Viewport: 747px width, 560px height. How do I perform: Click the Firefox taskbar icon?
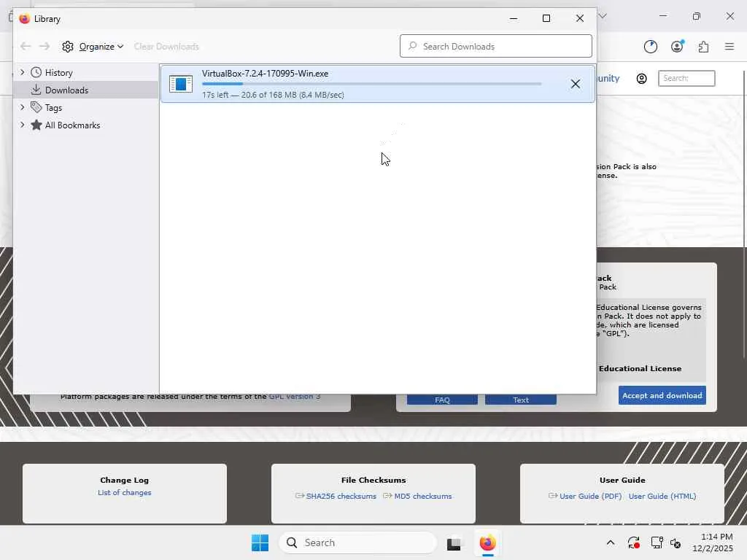point(487,542)
